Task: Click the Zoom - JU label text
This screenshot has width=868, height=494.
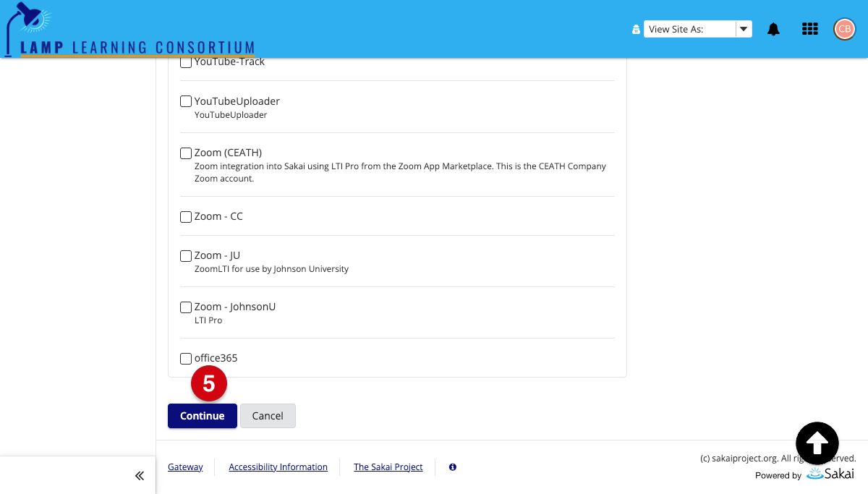Action: (217, 255)
